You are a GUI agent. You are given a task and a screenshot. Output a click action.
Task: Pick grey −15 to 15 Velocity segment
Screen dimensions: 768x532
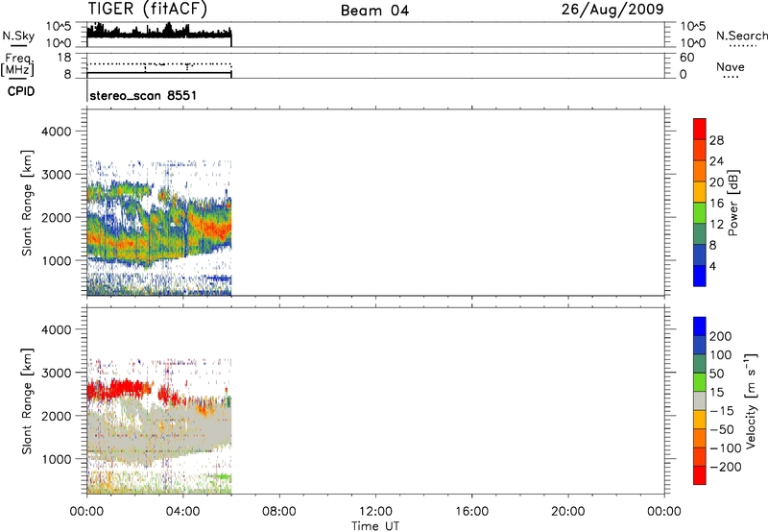tap(700, 400)
